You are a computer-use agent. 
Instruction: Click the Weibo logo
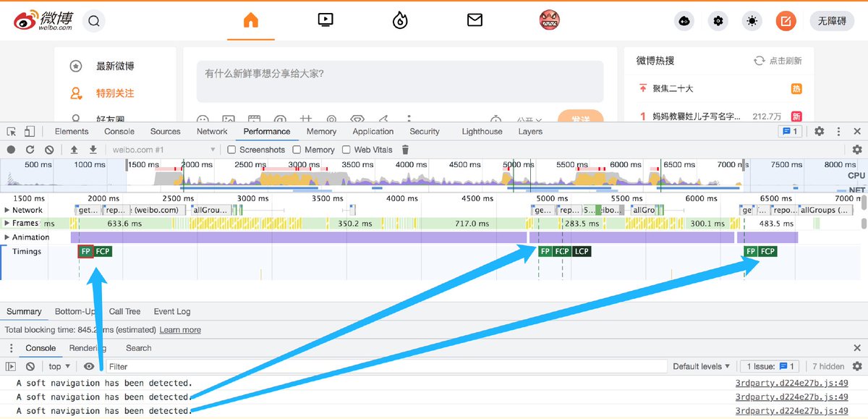(x=44, y=22)
